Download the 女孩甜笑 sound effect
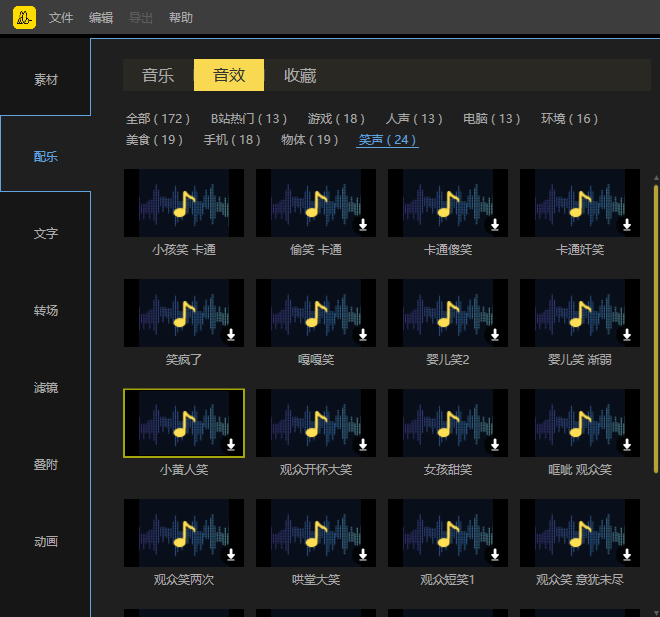Image resolution: width=660 pixels, height=617 pixels. pos(495,445)
